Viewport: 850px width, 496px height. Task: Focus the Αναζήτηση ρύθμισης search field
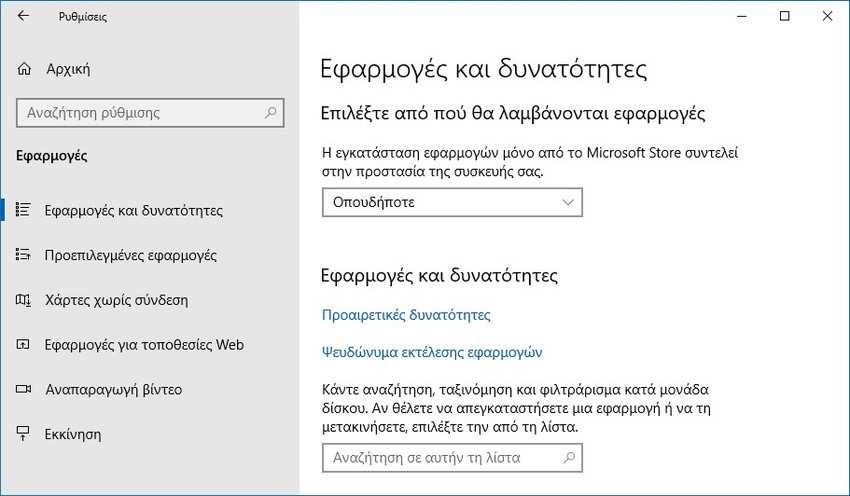150,113
